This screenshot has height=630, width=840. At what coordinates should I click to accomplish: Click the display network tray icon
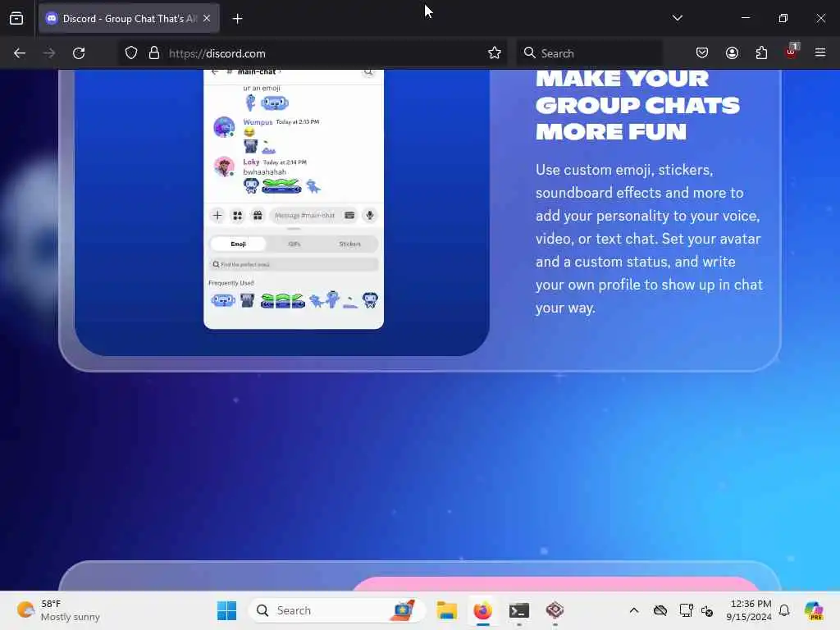tap(686, 610)
